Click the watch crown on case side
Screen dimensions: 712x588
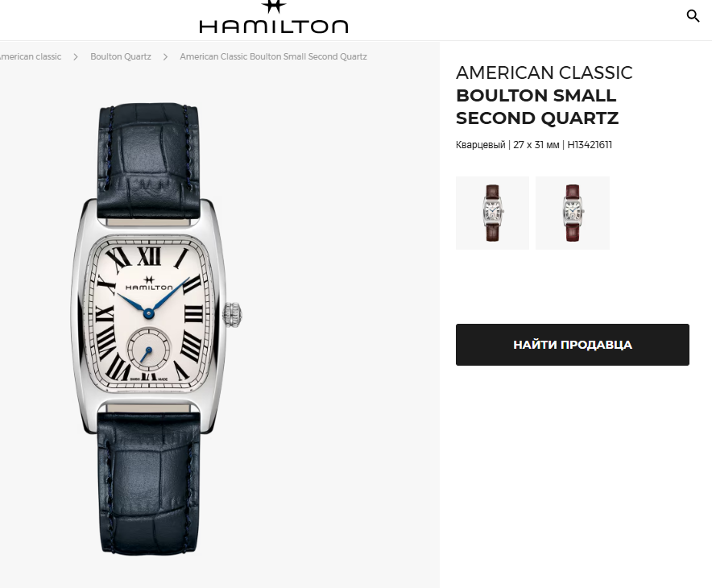click(232, 314)
